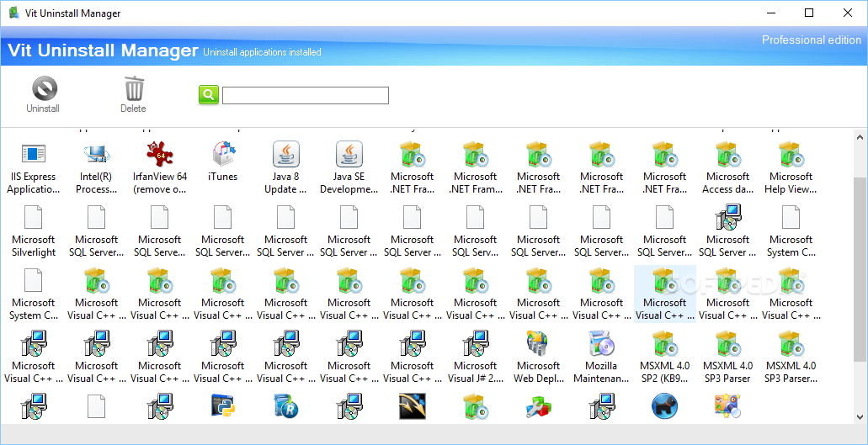Select the Microsoft Silverlight entry
The height and width of the screenshot is (445, 868).
(33, 230)
